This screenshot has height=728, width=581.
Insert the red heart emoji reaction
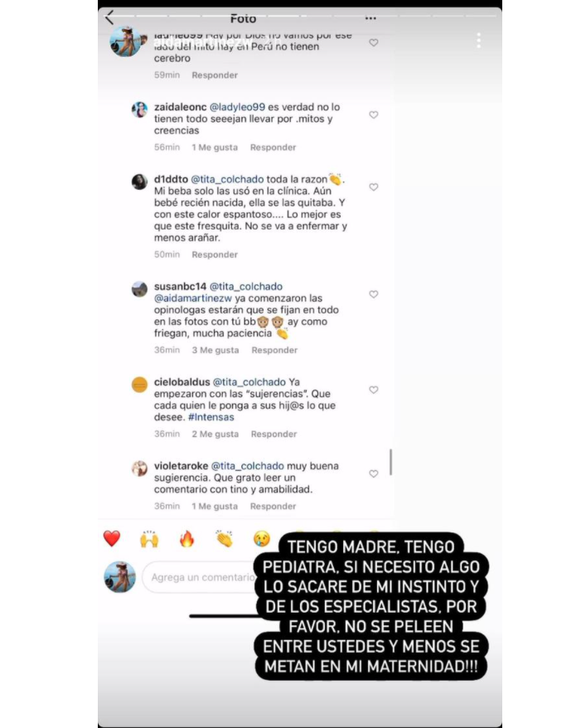[x=111, y=539]
